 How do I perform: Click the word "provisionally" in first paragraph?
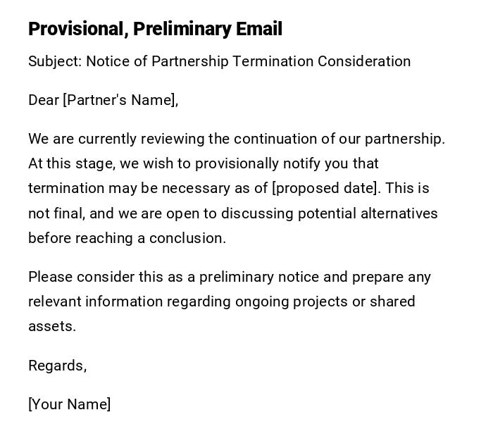[x=237, y=163]
